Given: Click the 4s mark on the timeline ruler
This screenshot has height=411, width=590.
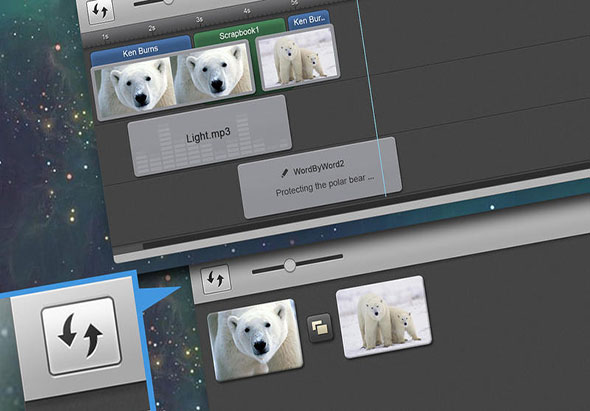Looking at the screenshot, I should [x=247, y=11].
